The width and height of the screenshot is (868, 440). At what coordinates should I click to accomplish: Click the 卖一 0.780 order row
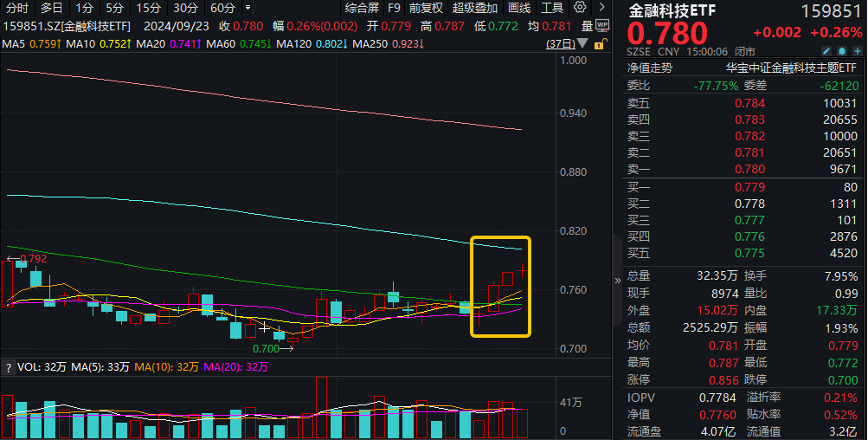(743, 169)
